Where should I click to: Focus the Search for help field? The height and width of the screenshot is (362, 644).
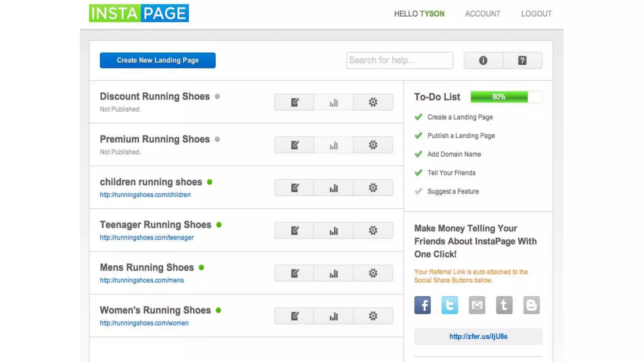pyautogui.click(x=399, y=60)
